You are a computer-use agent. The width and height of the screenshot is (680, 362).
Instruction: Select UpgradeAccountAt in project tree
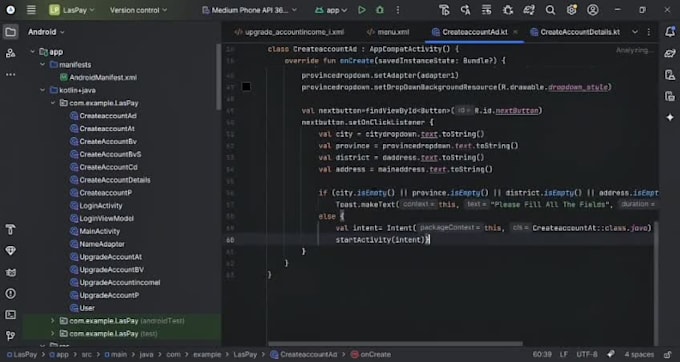[106, 257]
